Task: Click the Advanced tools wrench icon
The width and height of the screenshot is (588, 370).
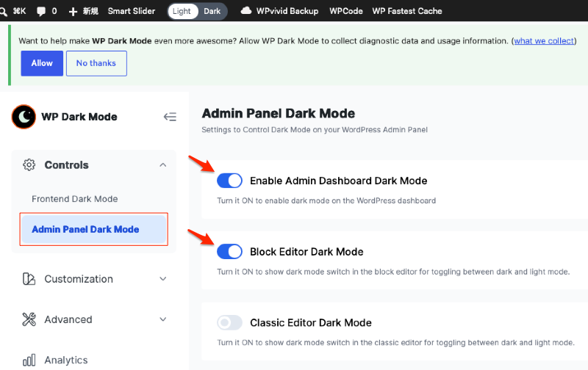Action: [x=29, y=319]
